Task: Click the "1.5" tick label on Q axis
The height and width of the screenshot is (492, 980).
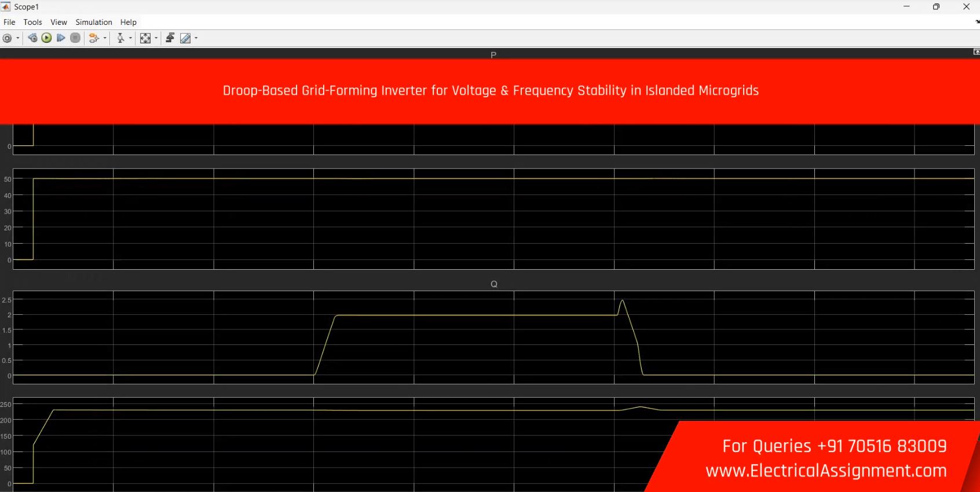Action: coord(6,330)
